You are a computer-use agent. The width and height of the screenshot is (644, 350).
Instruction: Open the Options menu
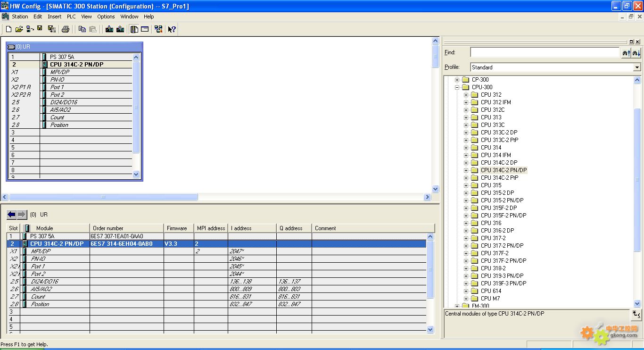106,17
